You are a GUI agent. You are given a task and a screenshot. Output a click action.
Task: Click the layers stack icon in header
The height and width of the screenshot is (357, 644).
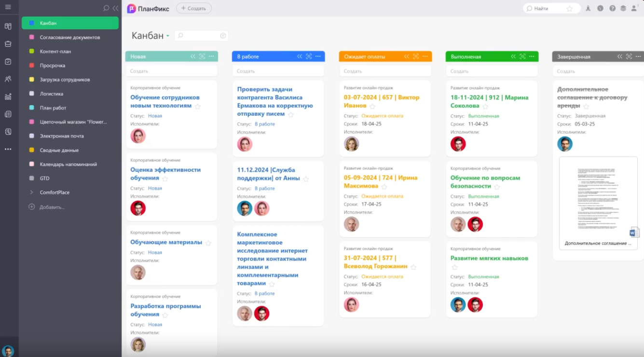(623, 8)
